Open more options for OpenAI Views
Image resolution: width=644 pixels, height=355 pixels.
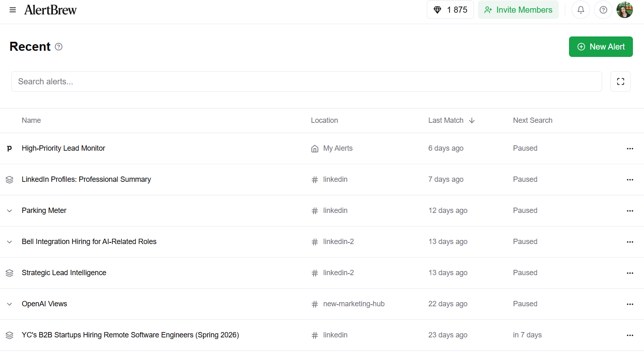[630, 304]
